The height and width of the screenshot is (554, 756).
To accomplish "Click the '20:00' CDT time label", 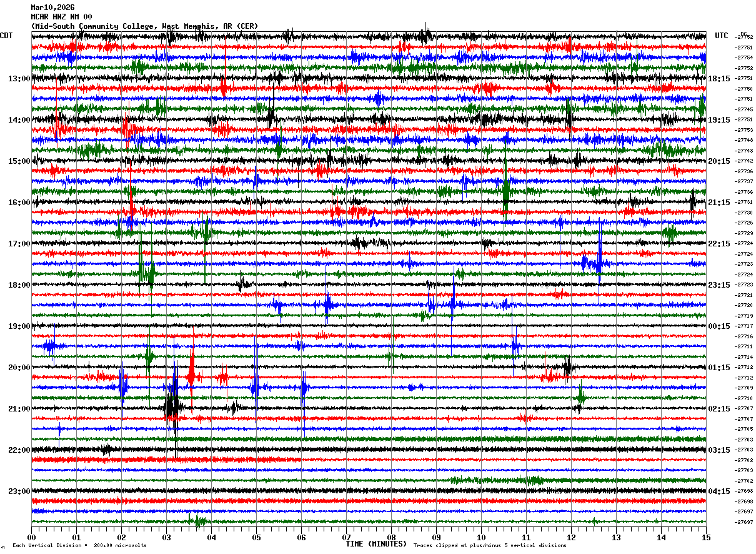I will 19,368.
